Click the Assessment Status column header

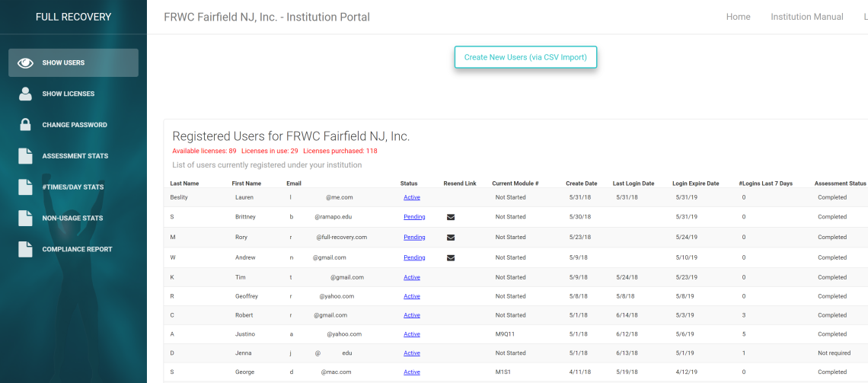point(840,184)
